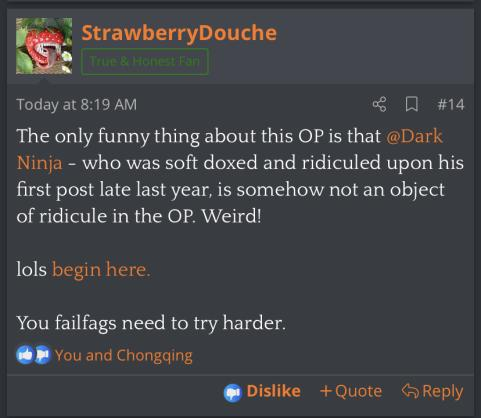Screen dimensions: 481x418
Task: Click the word Ninja in the mention
Action: tap(39, 163)
